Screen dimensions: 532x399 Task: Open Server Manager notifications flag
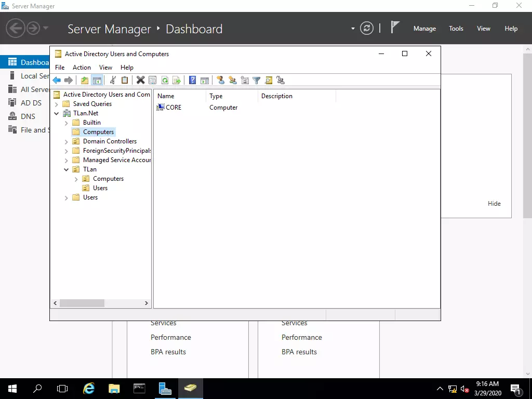tap(395, 27)
